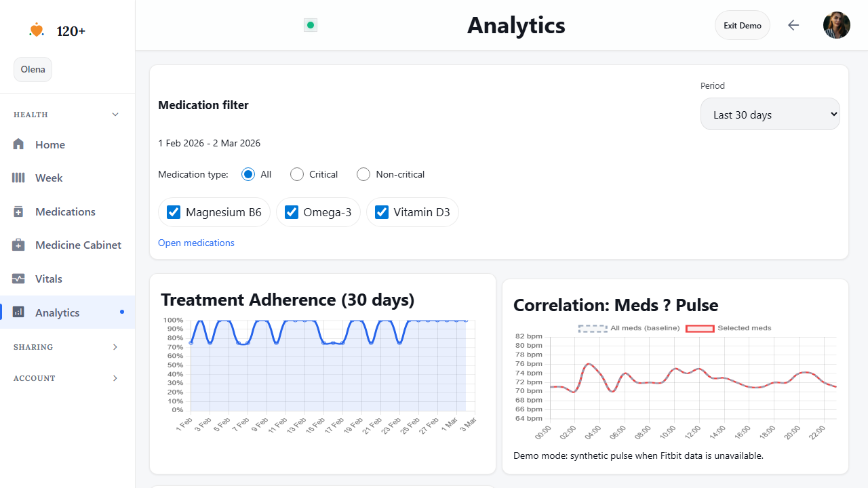Click the back arrow in the header
Screen dimensions: 868x488
pyautogui.click(x=793, y=25)
